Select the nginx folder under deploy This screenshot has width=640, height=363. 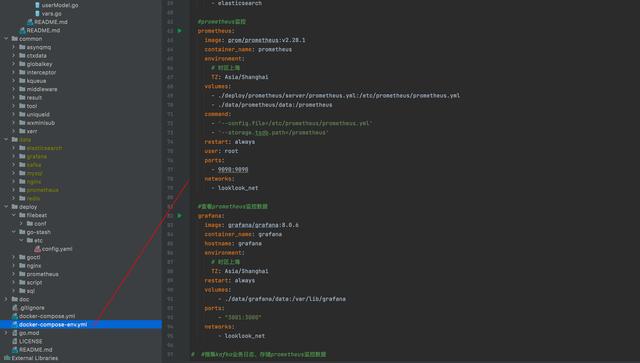(x=34, y=266)
